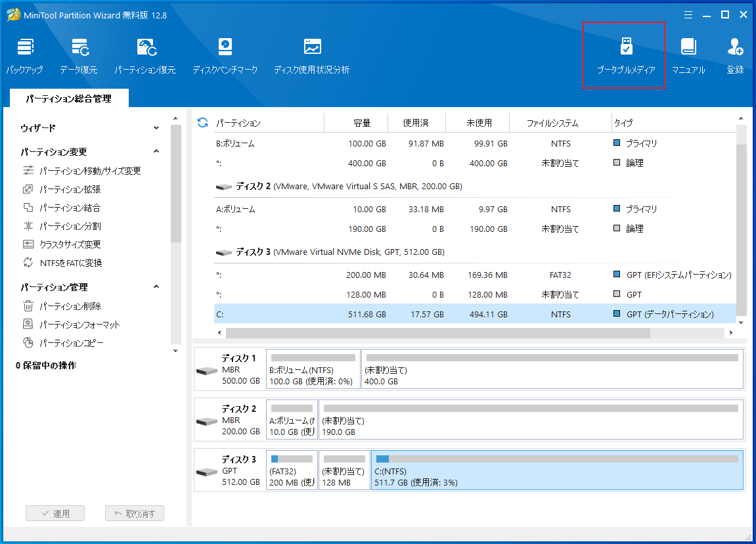This screenshot has height=544, width=756.
Task: Start ディスクベンチマーク (Disk Benchmark)
Action: click(x=225, y=56)
